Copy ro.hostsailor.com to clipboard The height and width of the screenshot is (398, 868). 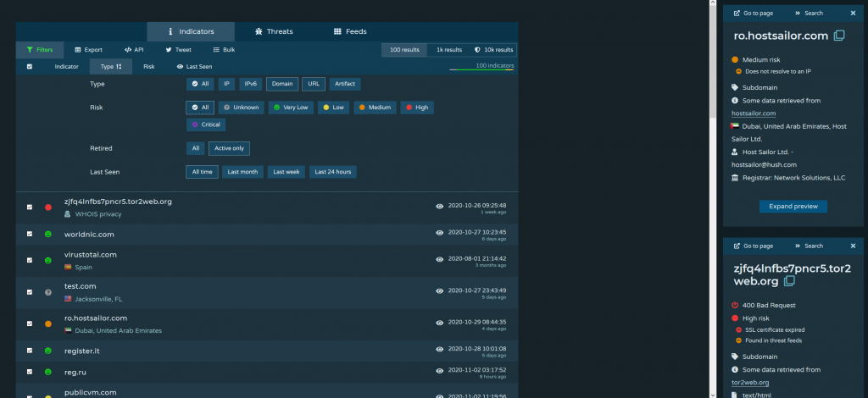839,36
